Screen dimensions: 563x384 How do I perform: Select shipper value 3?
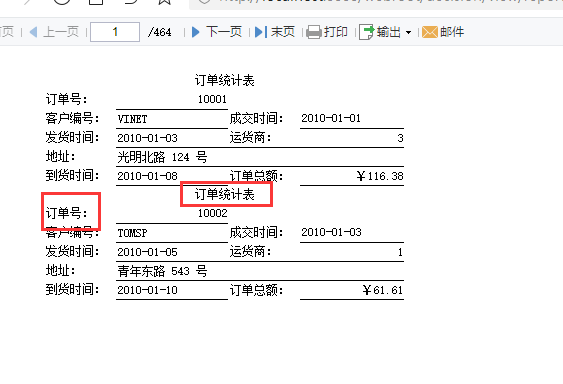[400, 138]
